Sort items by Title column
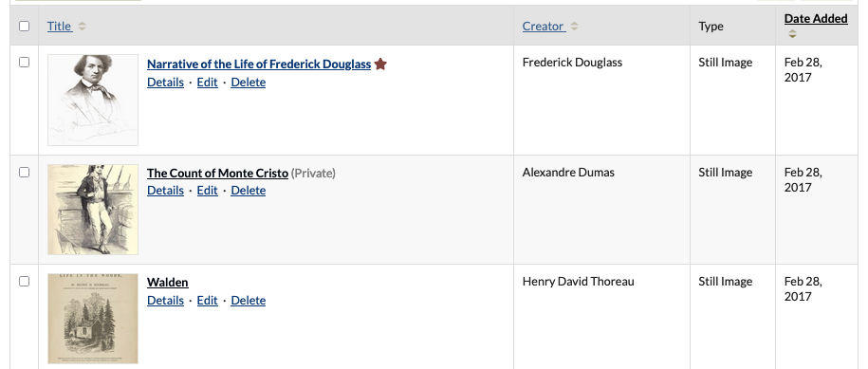Viewport: 868px width, 369px height. click(59, 26)
